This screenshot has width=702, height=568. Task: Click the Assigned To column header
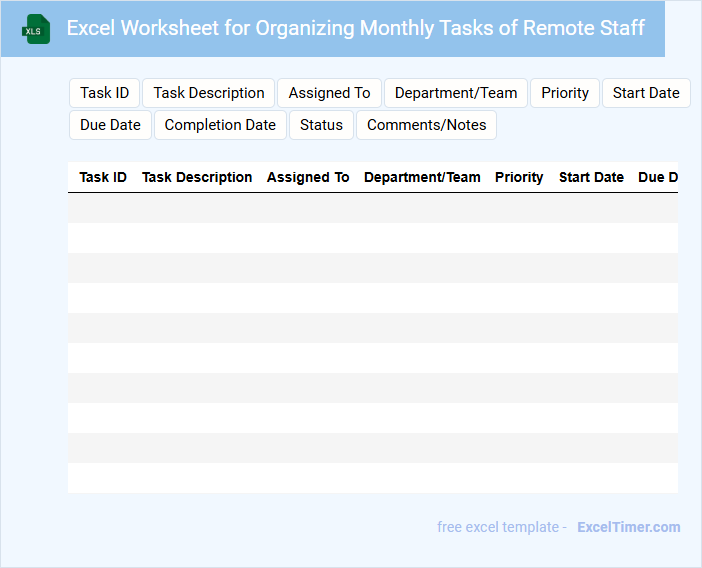[308, 177]
